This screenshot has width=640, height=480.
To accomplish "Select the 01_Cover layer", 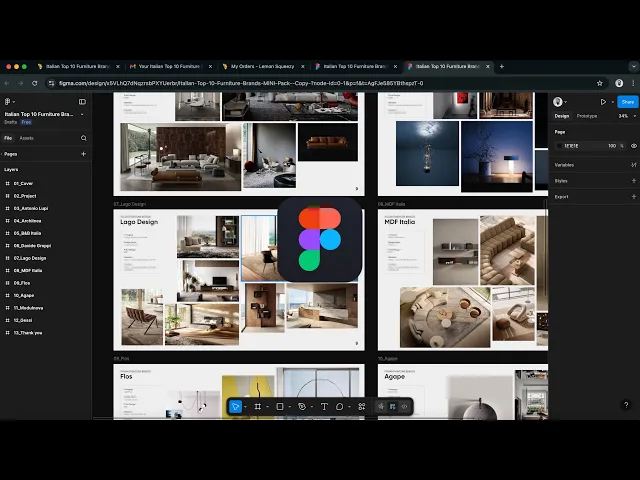I will coord(23,184).
